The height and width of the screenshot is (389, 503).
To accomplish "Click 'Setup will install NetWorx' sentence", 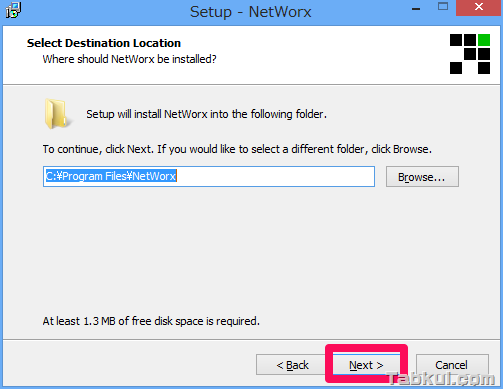I will point(206,114).
